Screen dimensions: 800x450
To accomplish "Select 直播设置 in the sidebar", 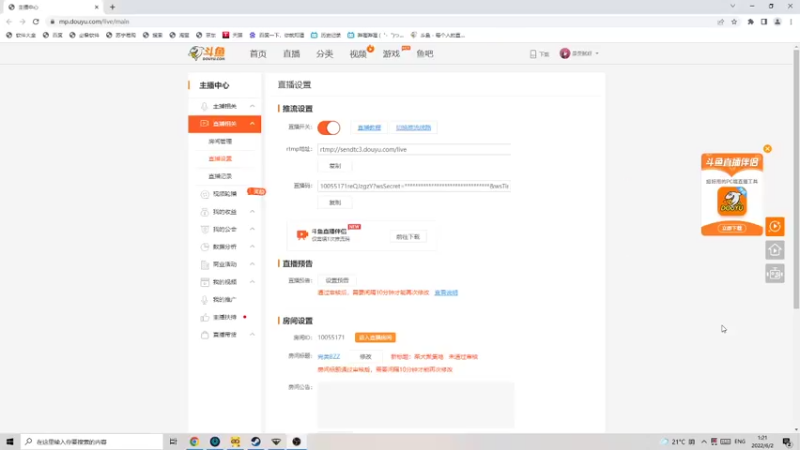I will coord(220,159).
